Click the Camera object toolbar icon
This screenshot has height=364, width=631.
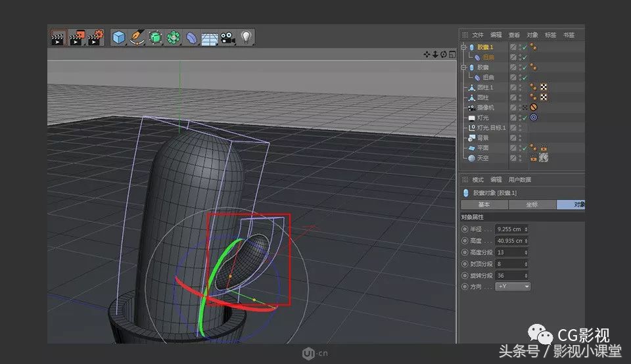tap(228, 38)
